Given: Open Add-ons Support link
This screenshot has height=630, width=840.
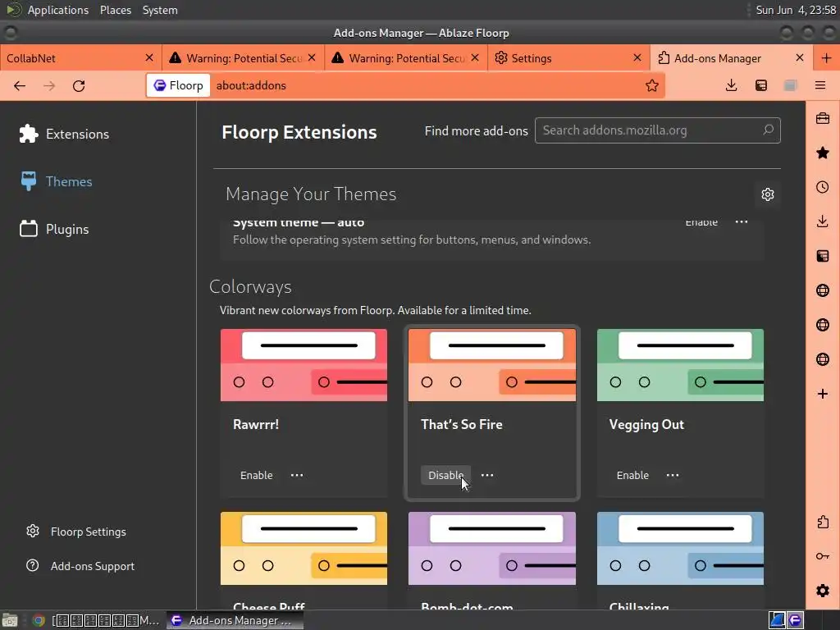Looking at the screenshot, I should pos(81,566).
